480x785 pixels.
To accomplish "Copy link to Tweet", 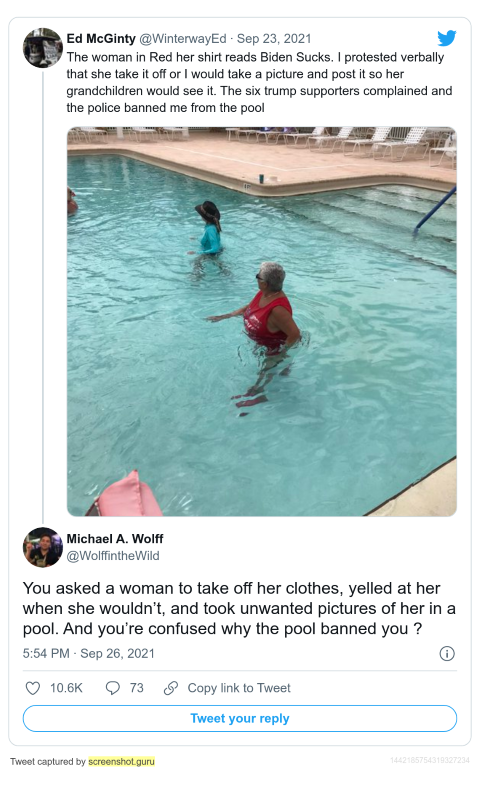I will pyautogui.click(x=239, y=688).
